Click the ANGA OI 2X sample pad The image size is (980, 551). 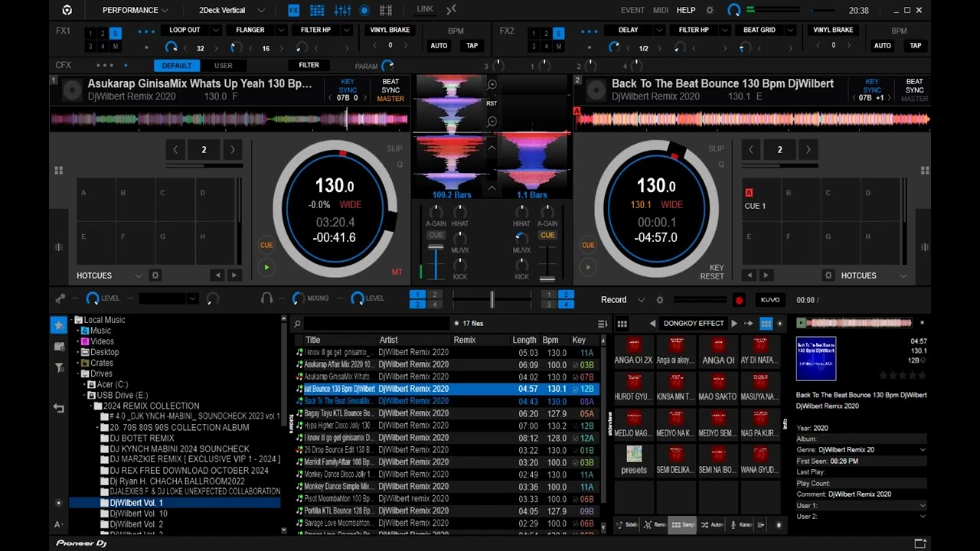634,351
